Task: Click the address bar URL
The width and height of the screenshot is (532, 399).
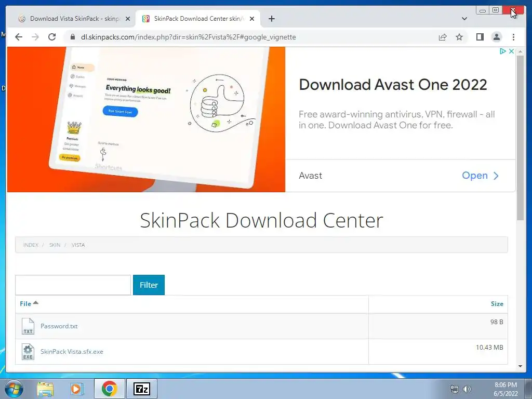Action: (x=188, y=37)
